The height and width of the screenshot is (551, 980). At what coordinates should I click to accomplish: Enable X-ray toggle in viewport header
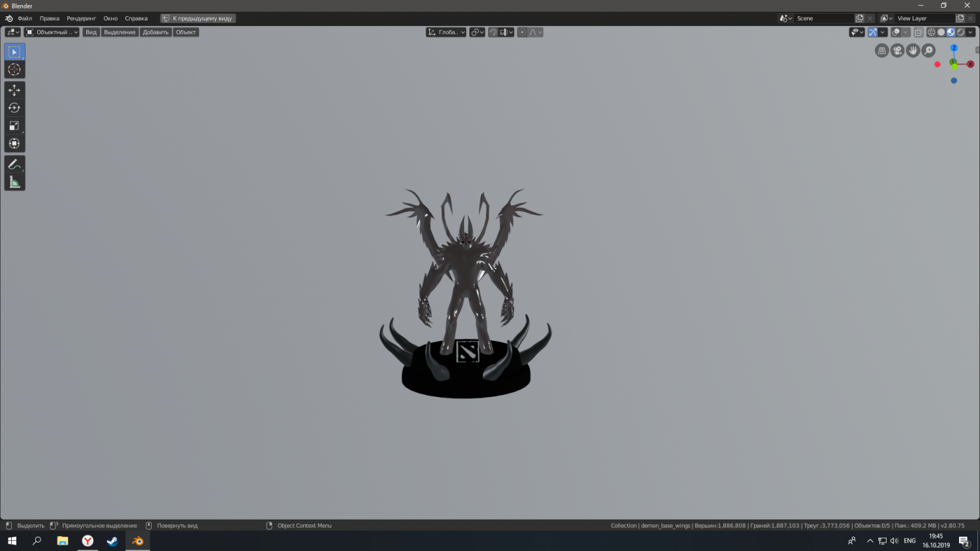918,32
